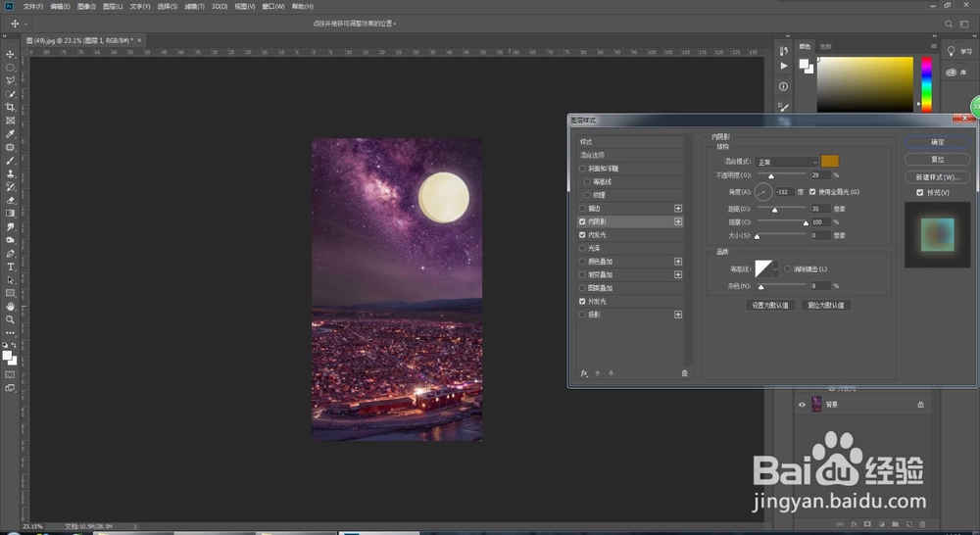The image size is (980, 535).
Task: Open the Color panel menu icon
Action: point(934,46)
